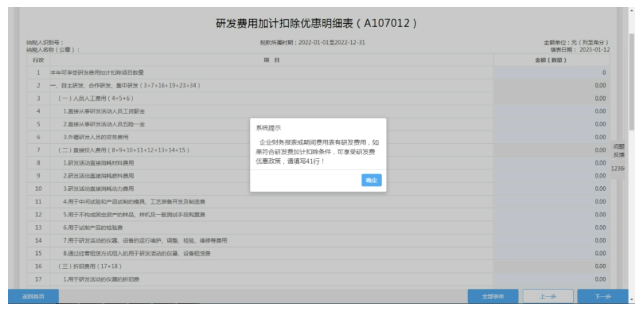Viewport: 644px width, 309px height.
Task: Proceed with 下一步 button
Action: (603, 296)
